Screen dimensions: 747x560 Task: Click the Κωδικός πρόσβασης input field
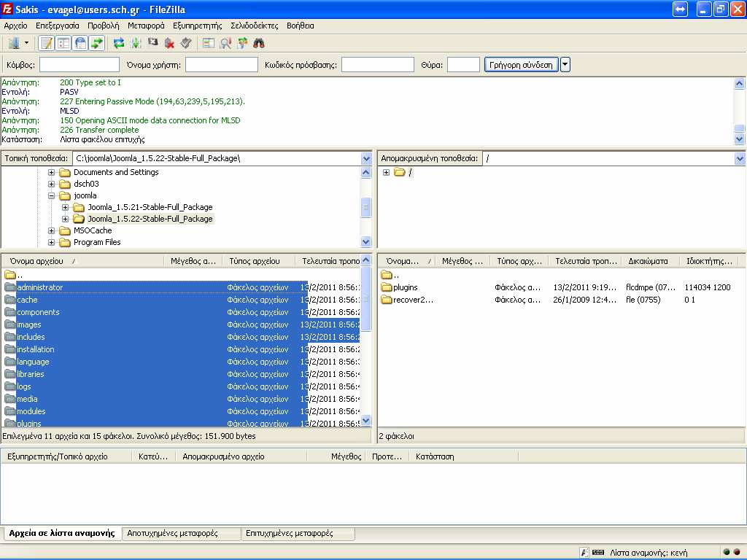point(378,65)
